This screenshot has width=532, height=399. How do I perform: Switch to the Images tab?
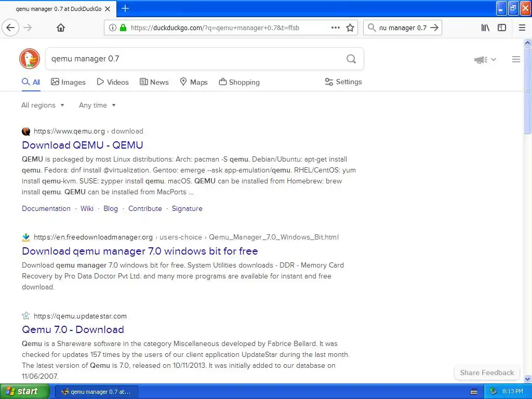(x=68, y=82)
